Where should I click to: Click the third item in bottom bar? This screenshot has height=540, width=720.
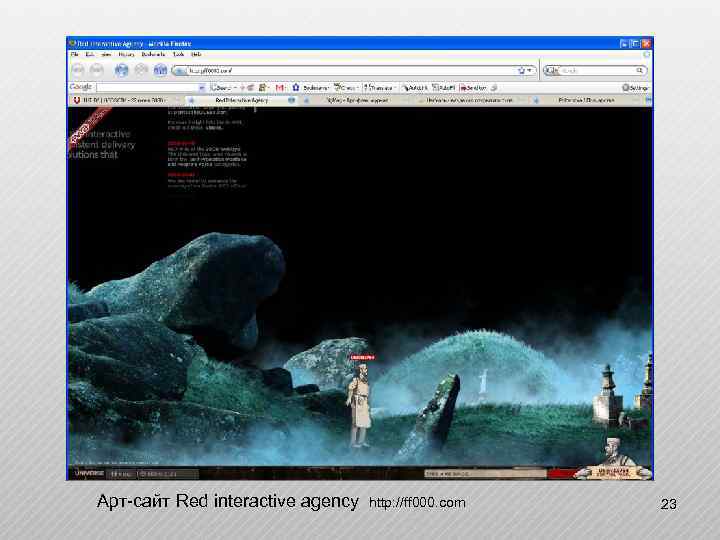pyautogui.click(x=168, y=473)
